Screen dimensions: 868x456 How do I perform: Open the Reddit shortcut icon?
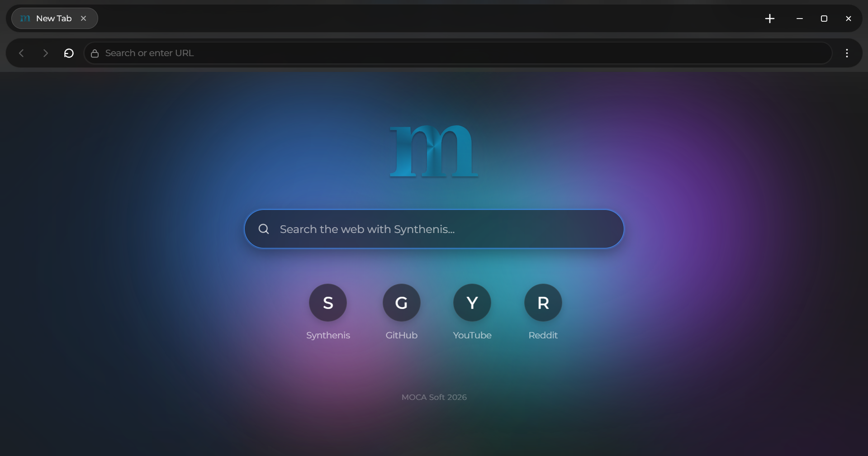pyautogui.click(x=543, y=303)
